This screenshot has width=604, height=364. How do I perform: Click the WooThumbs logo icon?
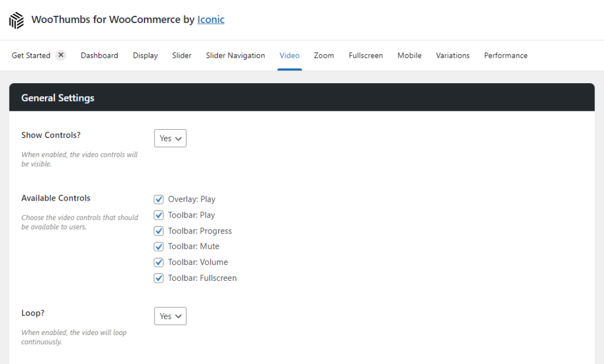(16, 19)
